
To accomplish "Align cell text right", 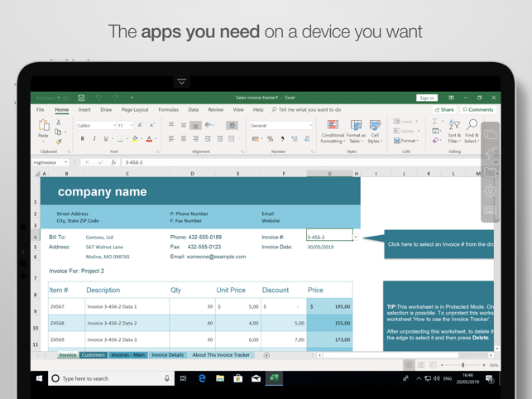I will (x=195, y=138).
